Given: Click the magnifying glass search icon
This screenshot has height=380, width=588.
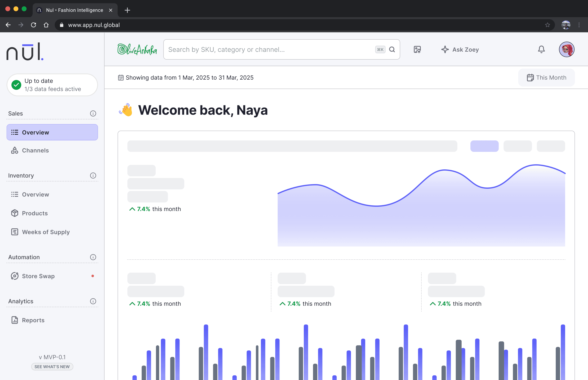Looking at the screenshot, I should (392, 49).
